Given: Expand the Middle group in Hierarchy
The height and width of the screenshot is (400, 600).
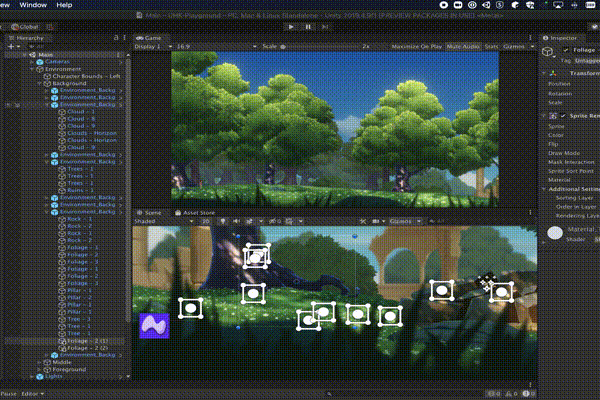Looking at the screenshot, I should [x=39, y=362].
